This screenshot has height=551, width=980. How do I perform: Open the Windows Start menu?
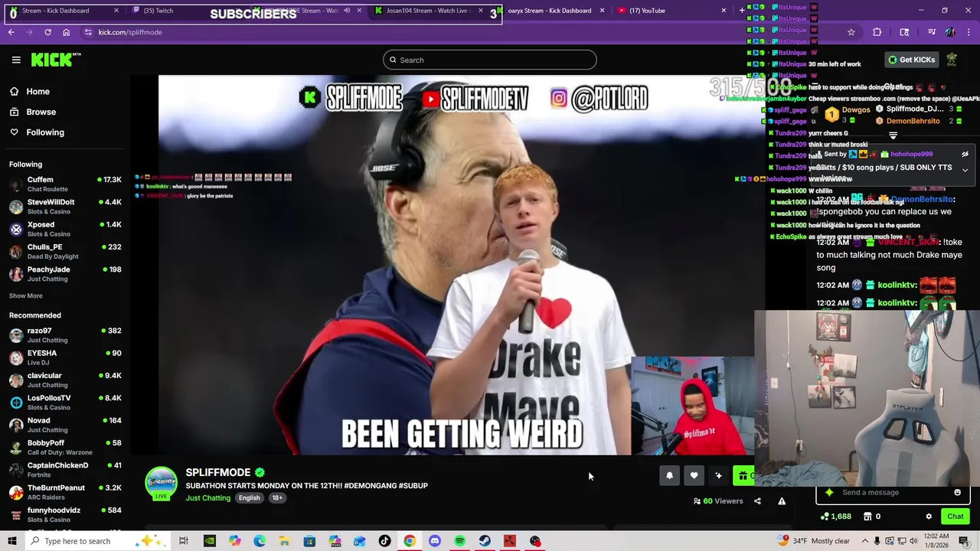(x=11, y=541)
